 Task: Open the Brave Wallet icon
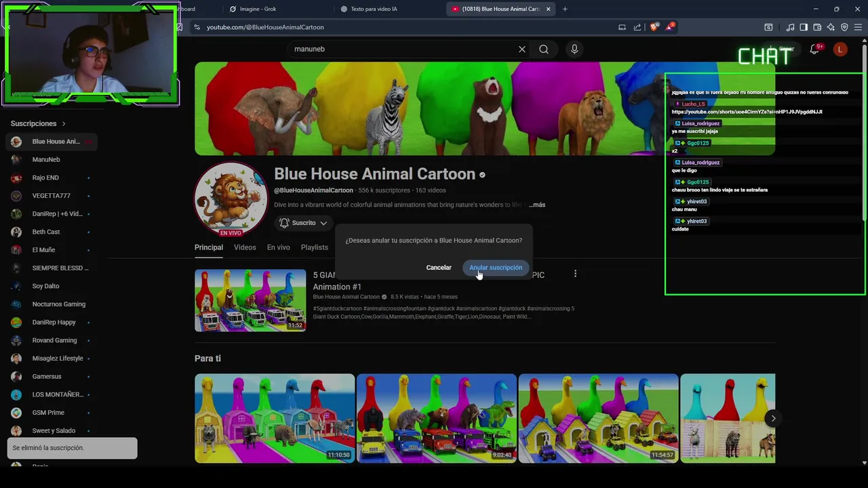point(817,27)
